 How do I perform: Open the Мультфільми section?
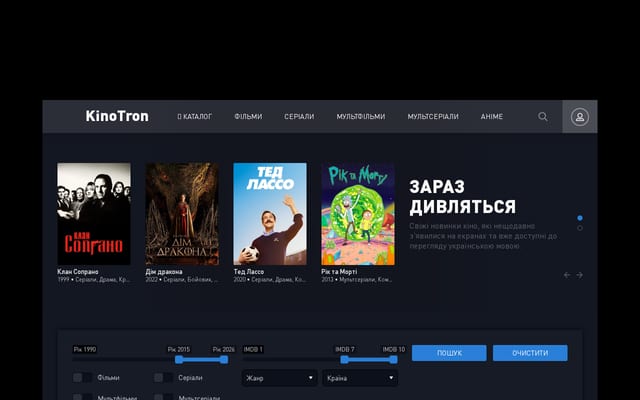tap(361, 117)
